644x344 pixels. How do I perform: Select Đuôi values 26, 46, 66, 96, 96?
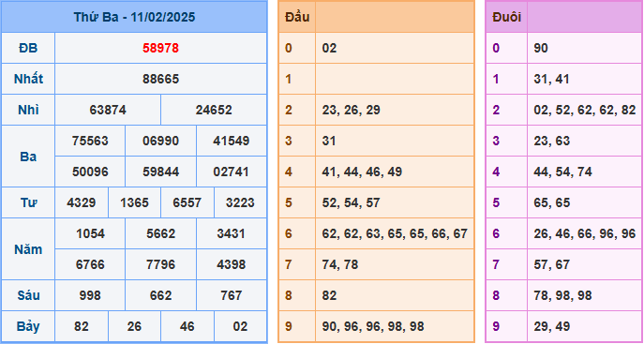(x=585, y=234)
